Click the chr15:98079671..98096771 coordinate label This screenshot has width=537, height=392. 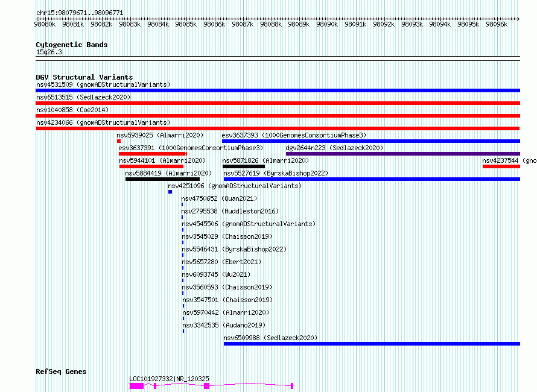(80, 13)
